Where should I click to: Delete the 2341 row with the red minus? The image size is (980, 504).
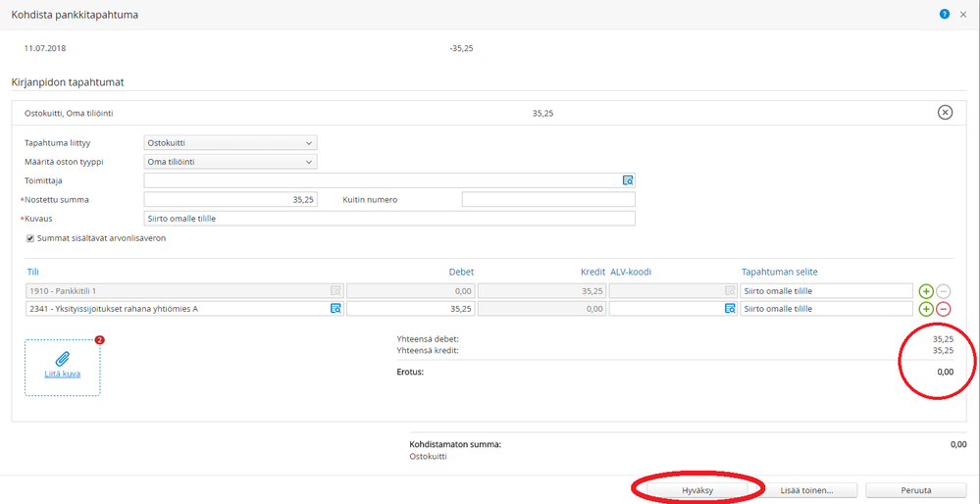click(944, 309)
